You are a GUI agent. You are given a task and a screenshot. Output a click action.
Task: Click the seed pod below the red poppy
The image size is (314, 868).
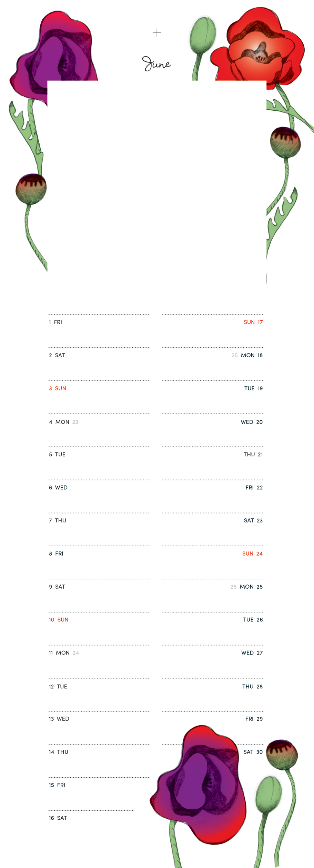coord(285,142)
